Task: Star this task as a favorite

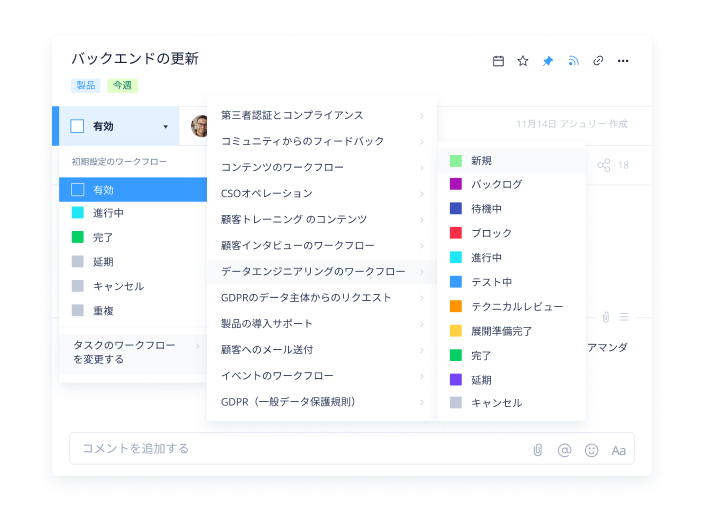Action: [x=523, y=61]
